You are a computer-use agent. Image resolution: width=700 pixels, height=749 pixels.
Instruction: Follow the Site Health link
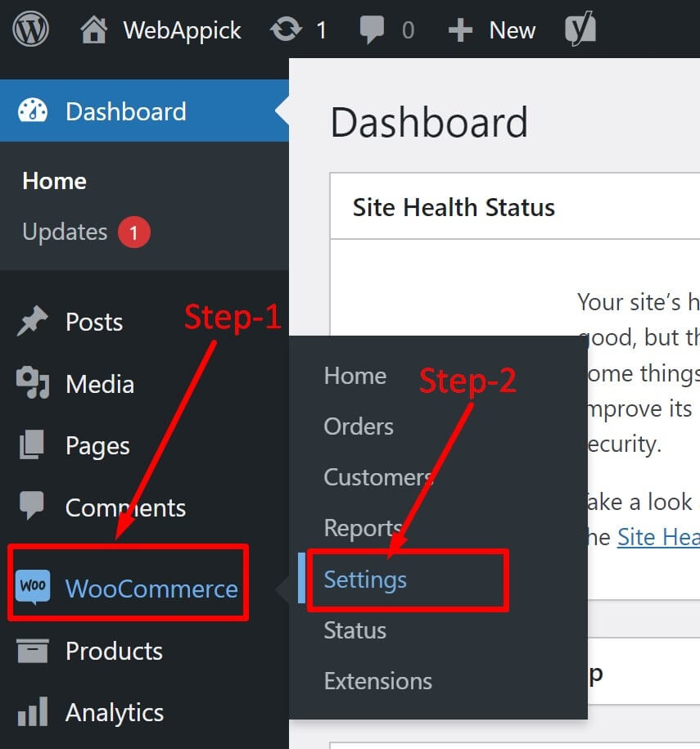point(658,537)
